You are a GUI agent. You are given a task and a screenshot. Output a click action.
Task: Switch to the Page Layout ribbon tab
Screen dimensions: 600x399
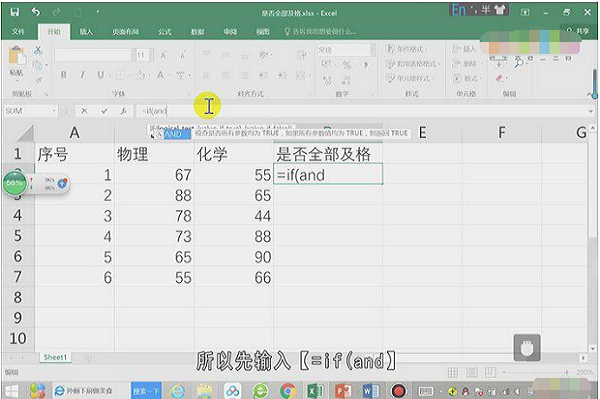[x=126, y=32]
